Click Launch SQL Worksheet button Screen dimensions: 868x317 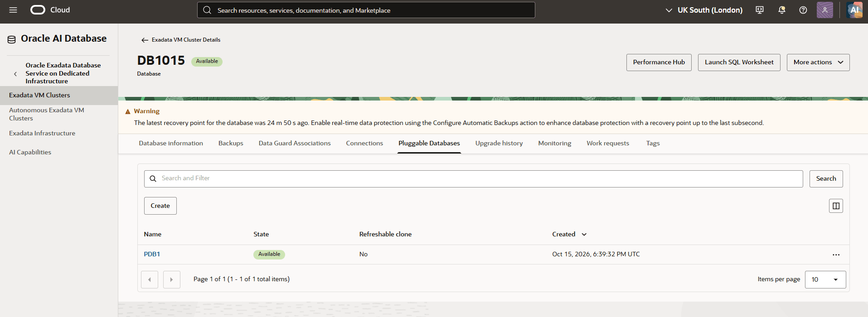739,62
